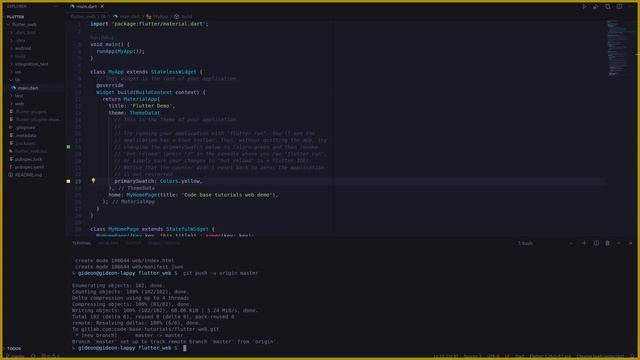The image size is (640, 360).
Task: Collapse the FLUTTER workspace section header
Action: click(x=16, y=17)
